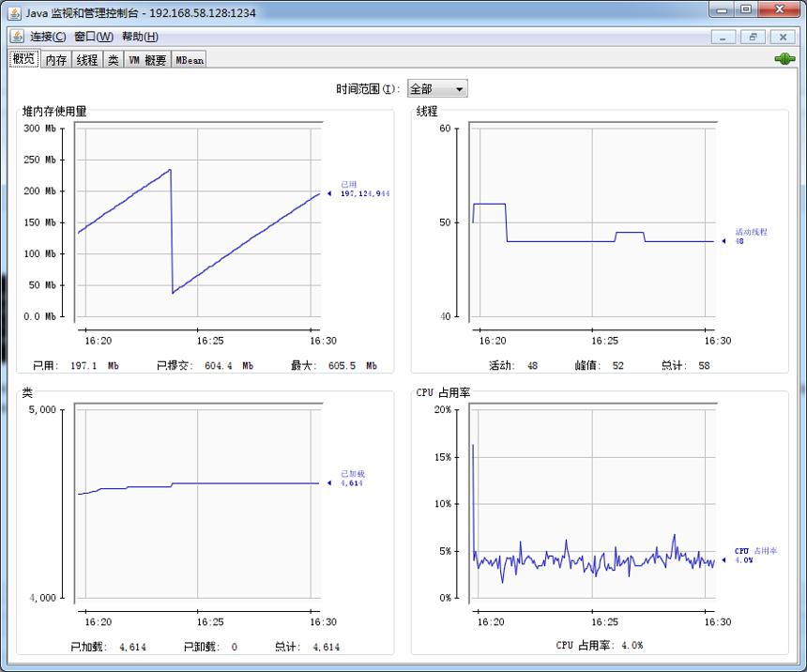Minimize the internal console frame
Image resolution: width=807 pixels, height=672 pixels.
pyautogui.click(x=723, y=38)
